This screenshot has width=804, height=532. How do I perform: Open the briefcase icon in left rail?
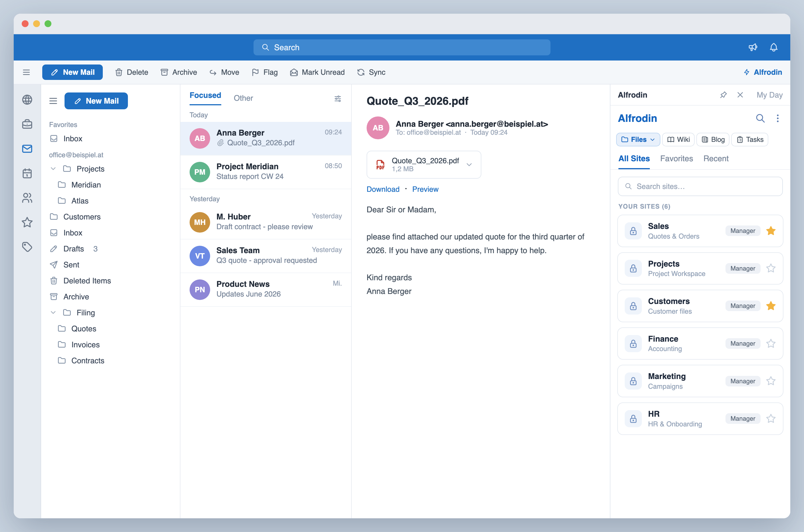[x=27, y=124]
